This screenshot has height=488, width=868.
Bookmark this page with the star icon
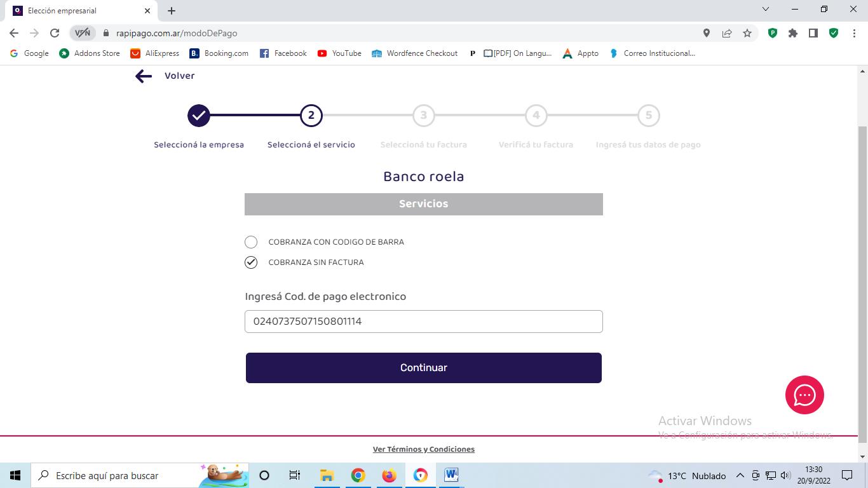point(747,33)
